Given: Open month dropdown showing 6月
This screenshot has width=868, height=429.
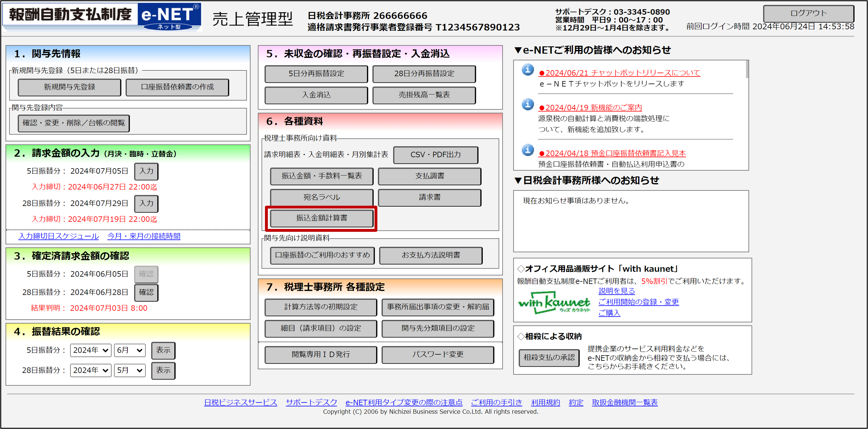Looking at the screenshot, I should click(129, 350).
